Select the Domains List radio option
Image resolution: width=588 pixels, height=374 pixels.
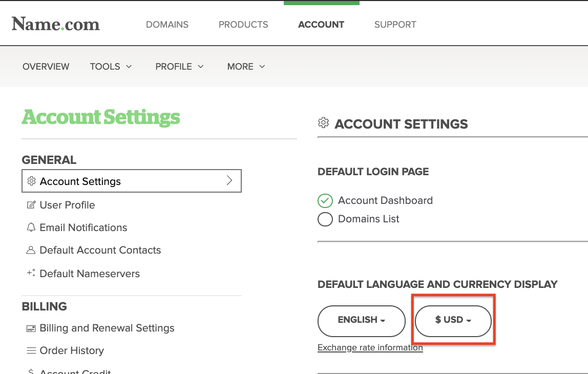325,219
